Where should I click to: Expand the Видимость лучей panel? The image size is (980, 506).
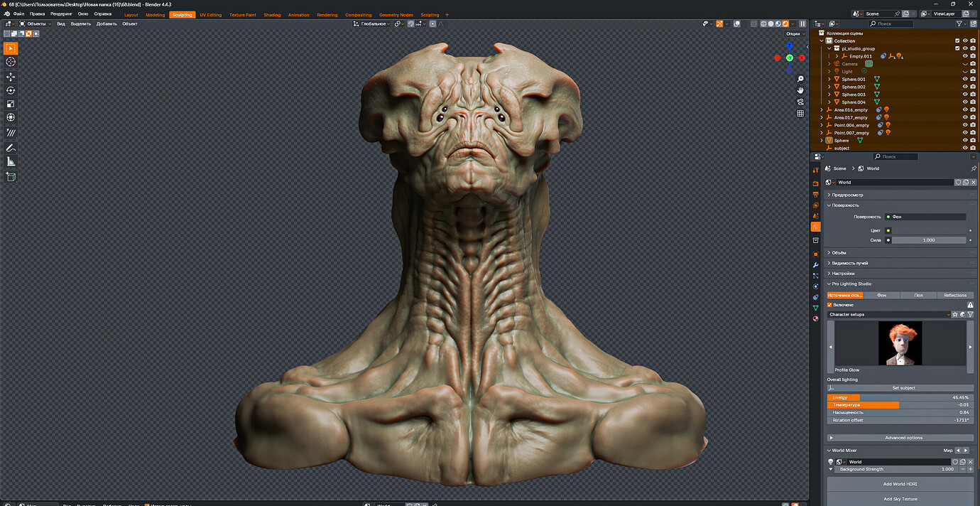click(900, 263)
